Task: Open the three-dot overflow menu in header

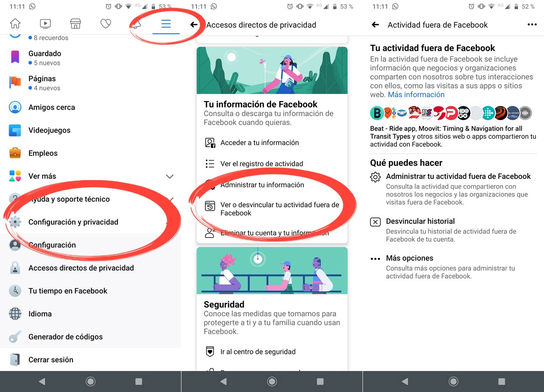Action: tap(532, 25)
